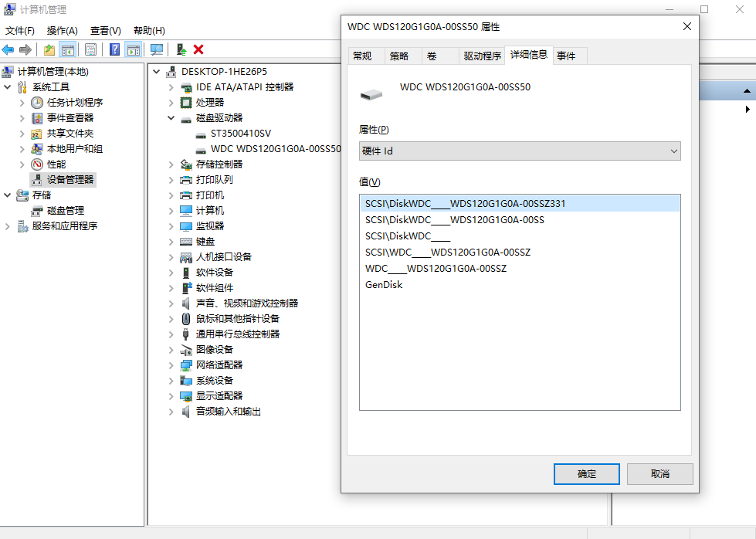Viewport: 756px width, 539px height.
Task: Toggle the show/hide action pane icon
Action: pos(133,48)
